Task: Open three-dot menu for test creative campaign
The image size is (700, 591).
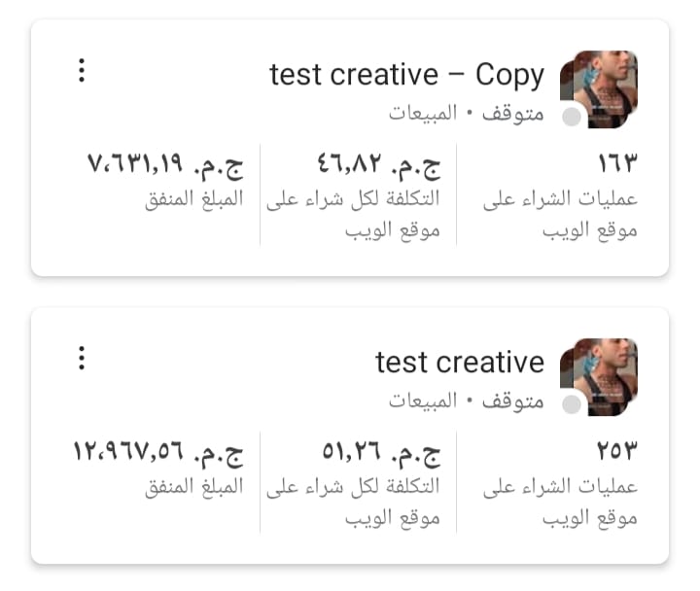Action: [x=82, y=359]
